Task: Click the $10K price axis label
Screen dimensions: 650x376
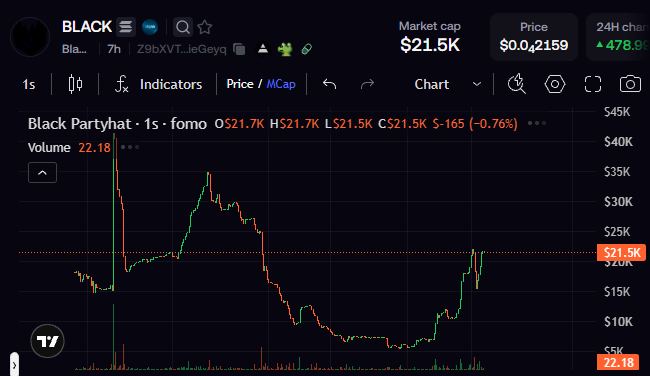Action: [x=618, y=322]
